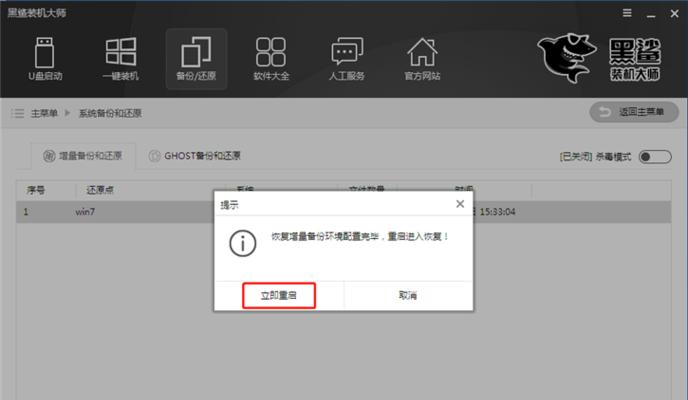688x400 pixels.
Task: Click the dialog message text 恢复增量备份环境配置完毕
Action: (x=325, y=237)
